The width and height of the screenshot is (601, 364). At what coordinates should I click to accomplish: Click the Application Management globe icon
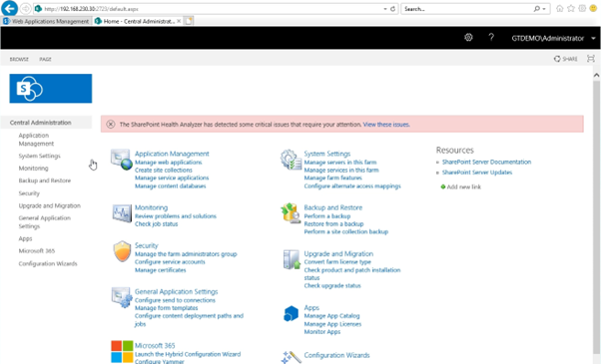coord(122,160)
